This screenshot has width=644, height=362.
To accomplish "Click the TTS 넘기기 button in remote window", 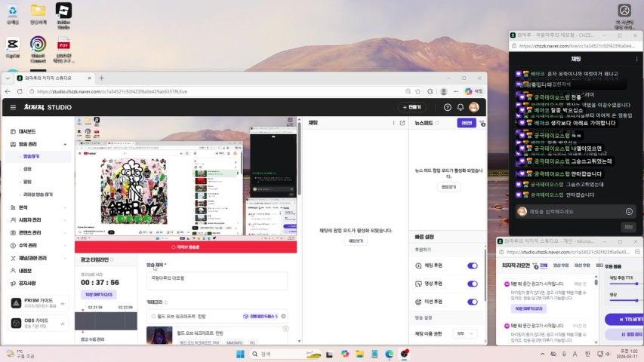I will 625,319.
